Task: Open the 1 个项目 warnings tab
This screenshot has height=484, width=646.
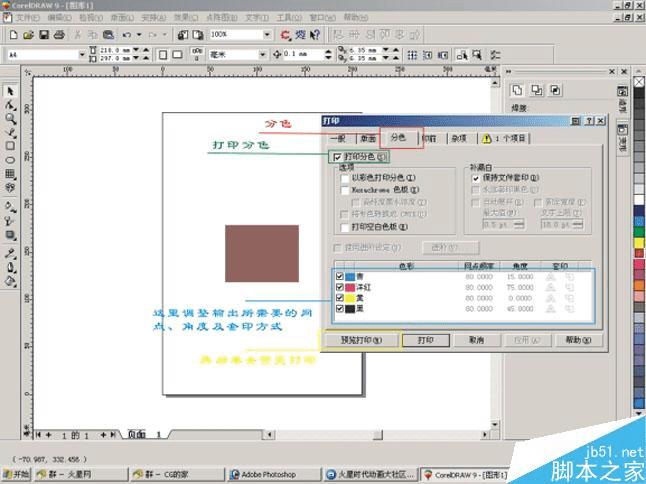Action: pyautogui.click(x=505, y=139)
